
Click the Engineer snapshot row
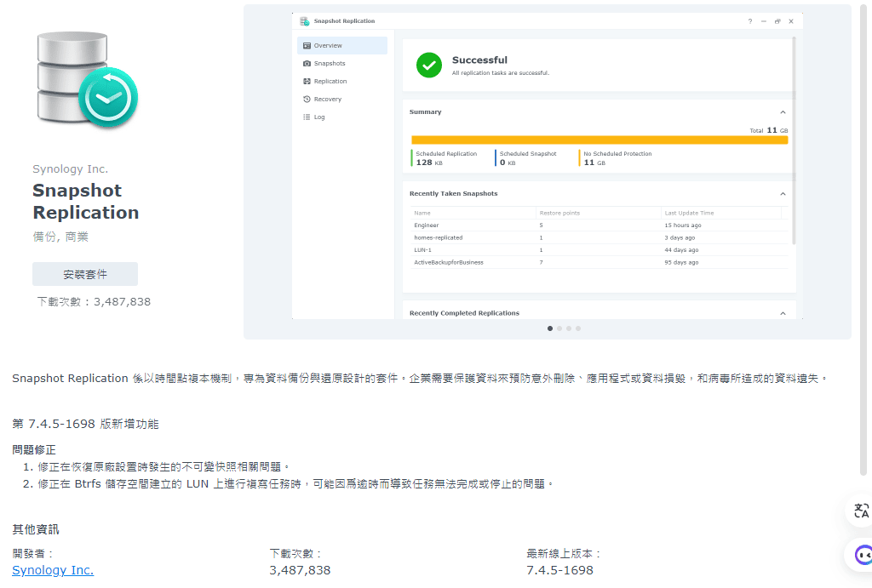click(599, 225)
